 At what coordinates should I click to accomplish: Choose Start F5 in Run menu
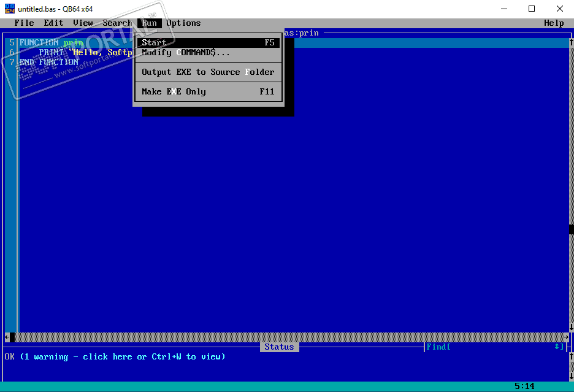click(209, 42)
